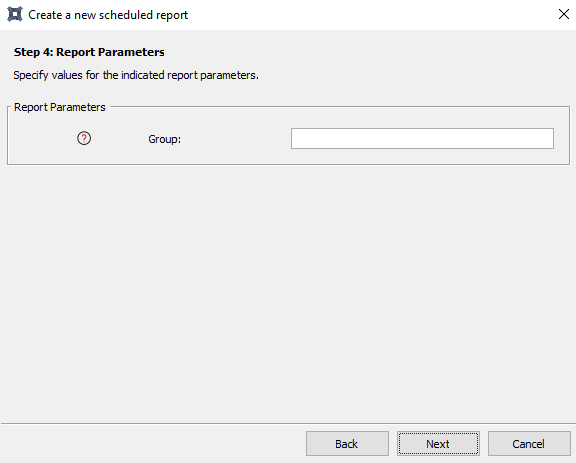Advance the wizard using Next
Viewport: 576px width, 463px height.
tap(438, 444)
